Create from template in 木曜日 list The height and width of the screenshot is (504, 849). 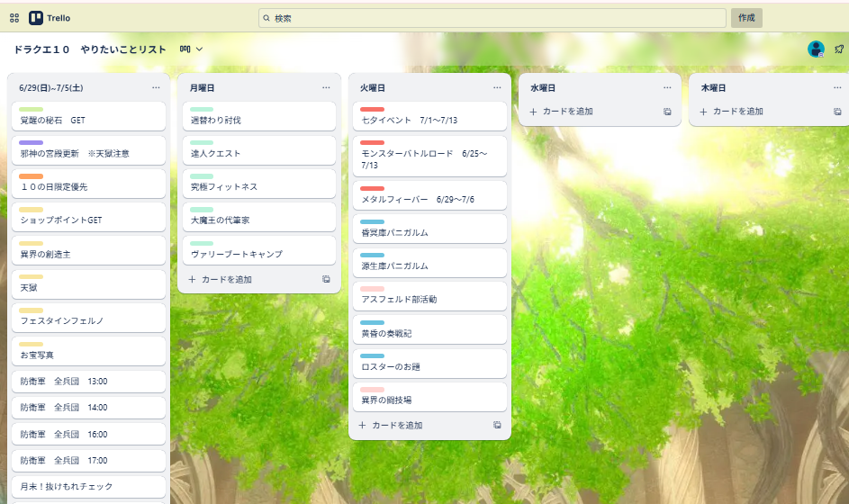pyautogui.click(x=837, y=111)
